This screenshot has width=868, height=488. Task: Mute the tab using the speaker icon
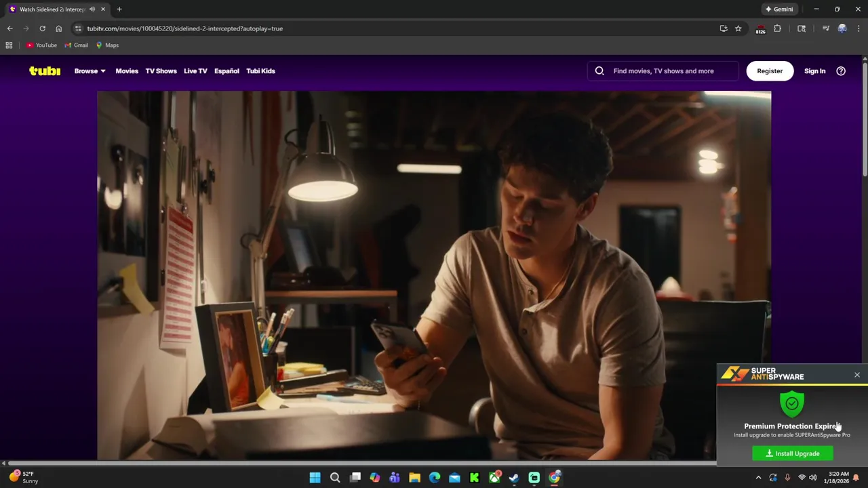[x=92, y=9]
